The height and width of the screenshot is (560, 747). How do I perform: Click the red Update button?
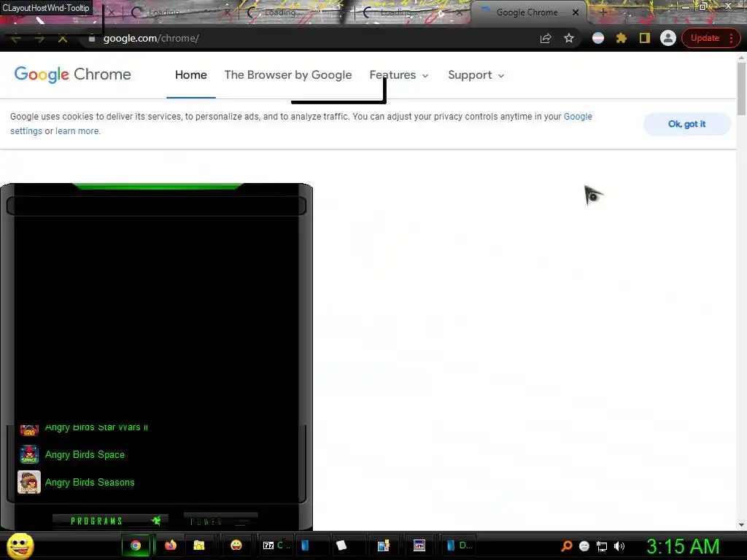[705, 38]
